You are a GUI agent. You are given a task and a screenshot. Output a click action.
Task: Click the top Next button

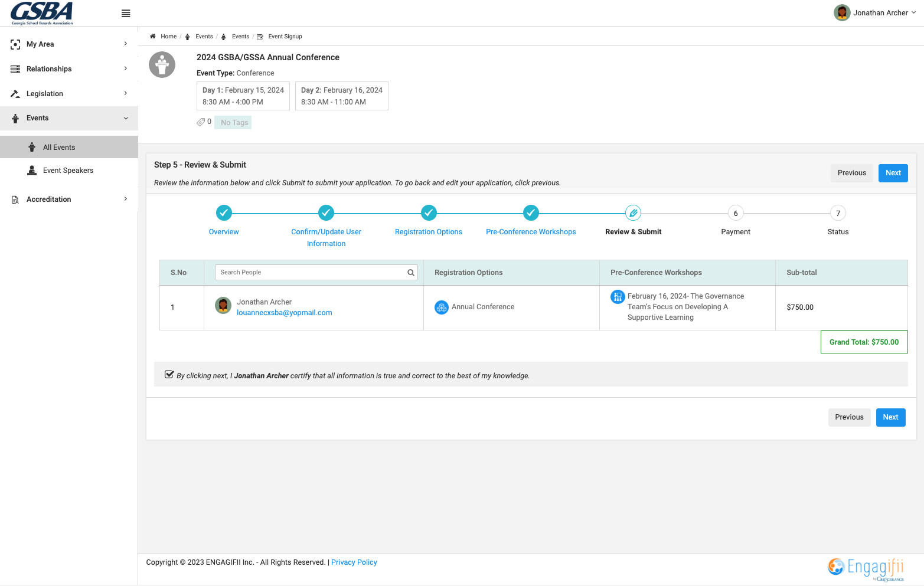tap(893, 173)
